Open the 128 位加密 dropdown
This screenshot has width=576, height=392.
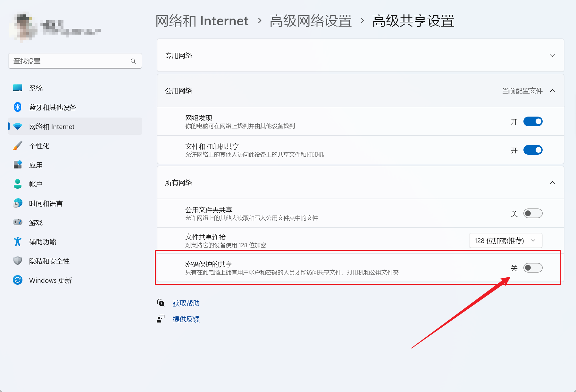coord(505,241)
